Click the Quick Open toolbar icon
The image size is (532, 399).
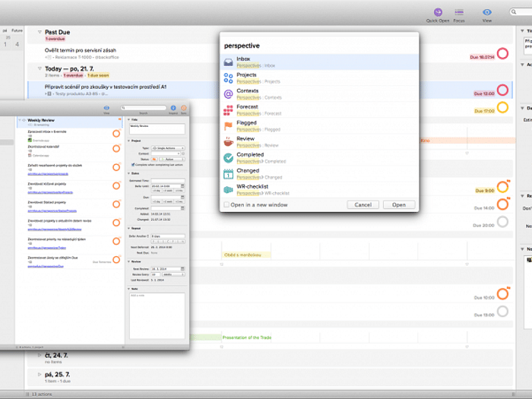pyautogui.click(x=438, y=13)
